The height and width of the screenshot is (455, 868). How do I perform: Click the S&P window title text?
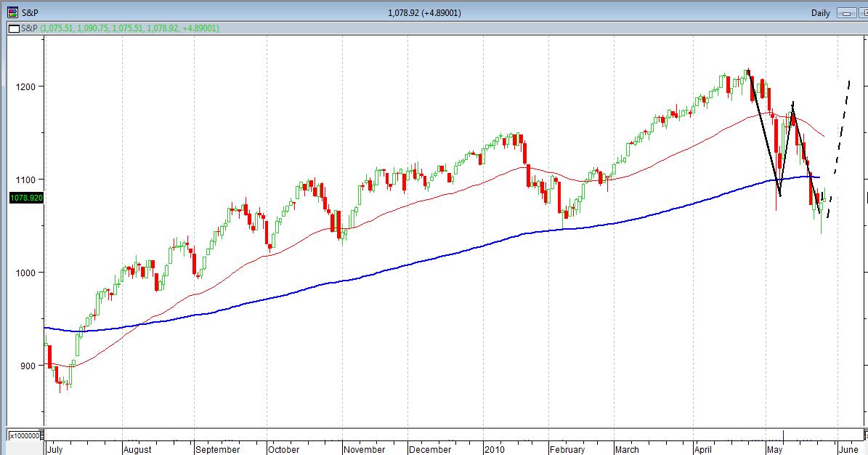click(x=30, y=12)
